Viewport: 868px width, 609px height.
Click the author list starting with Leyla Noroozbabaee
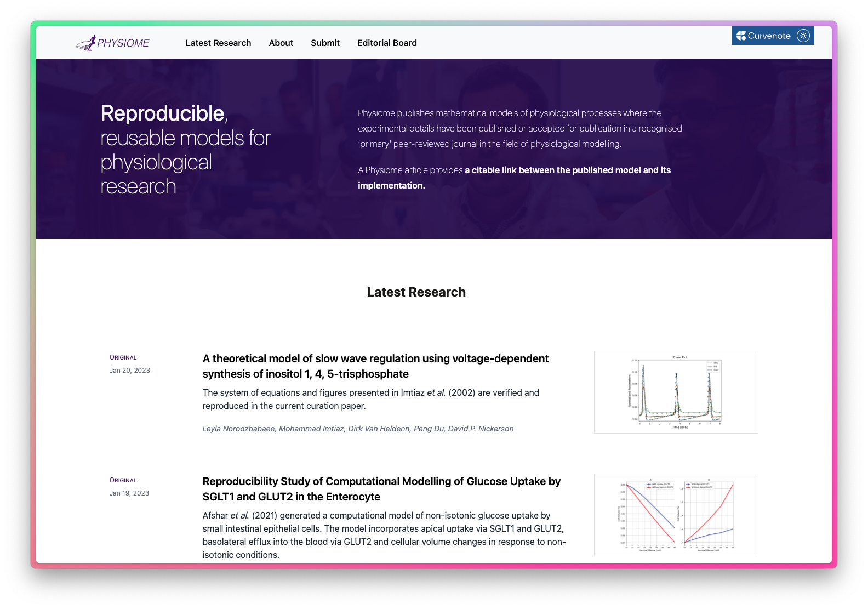358,429
